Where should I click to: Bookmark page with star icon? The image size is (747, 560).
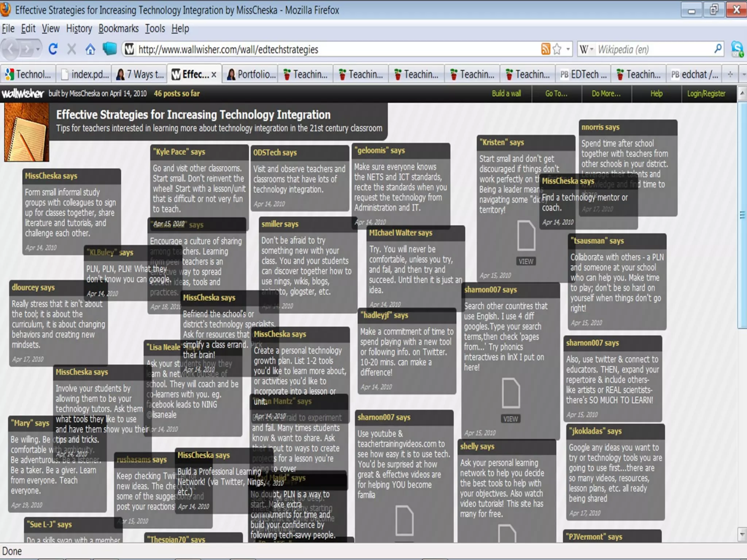pos(557,49)
